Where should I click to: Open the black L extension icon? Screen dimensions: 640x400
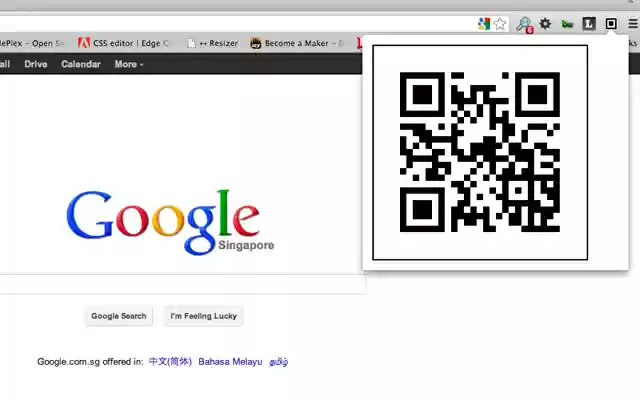[x=589, y=24]
